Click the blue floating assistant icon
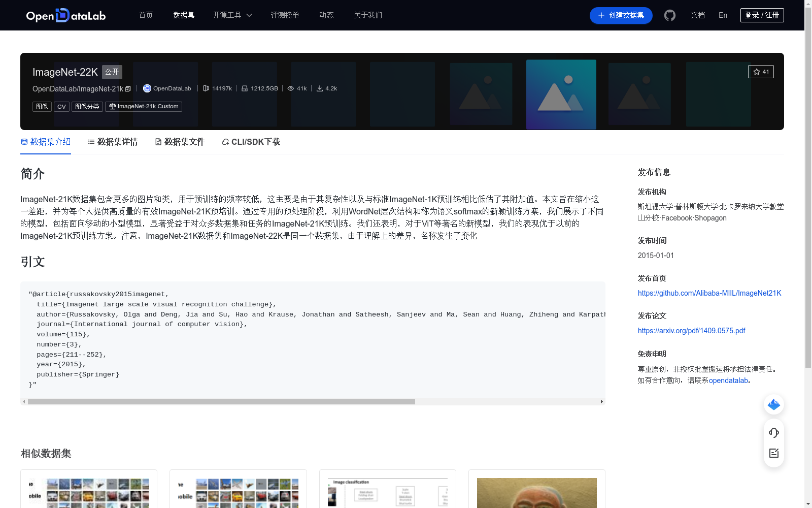This screenshot has height=508, width=812. click(x=774, y=404)
